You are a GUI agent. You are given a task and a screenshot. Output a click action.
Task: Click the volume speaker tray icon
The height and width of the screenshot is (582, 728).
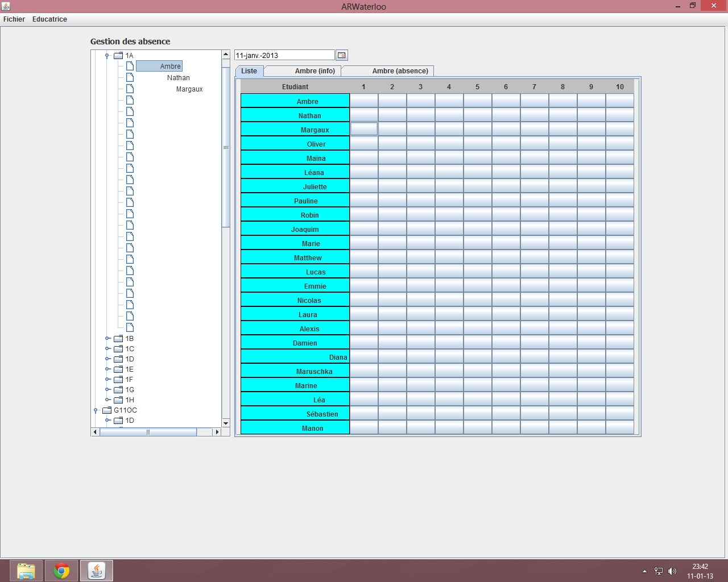coord(672,571)
